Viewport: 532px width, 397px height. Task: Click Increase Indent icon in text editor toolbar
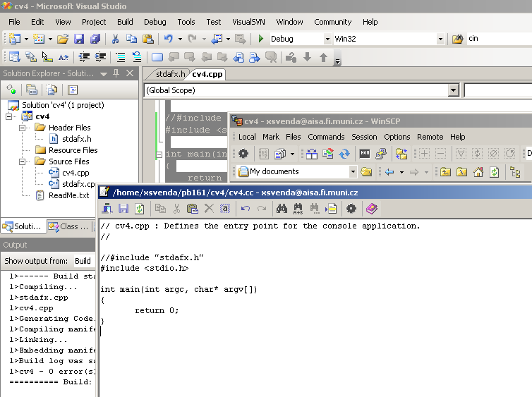coord(100,57)
